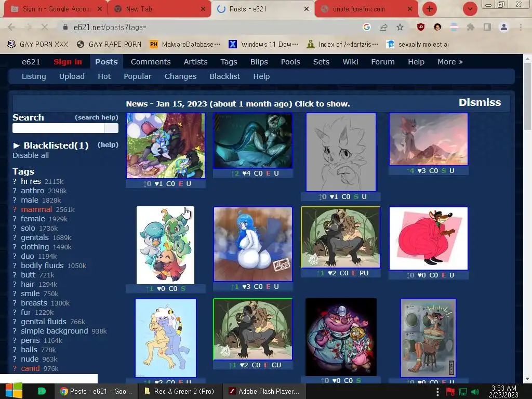Stop page loading with the X button

pyautogui.click(x=45, y=27)
